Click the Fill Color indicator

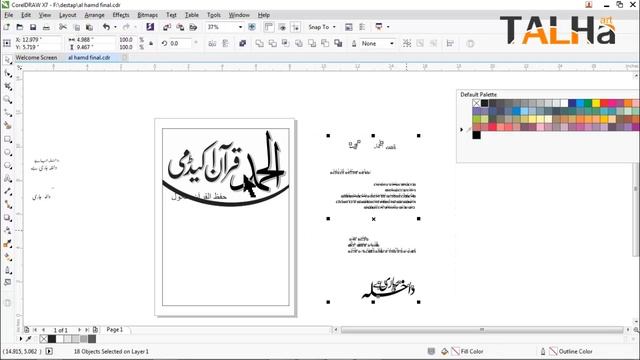(x=467, y=351)
